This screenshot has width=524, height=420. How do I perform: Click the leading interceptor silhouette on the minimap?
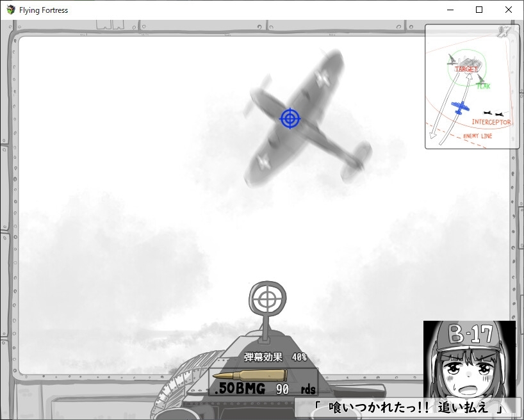pos(487,112)
